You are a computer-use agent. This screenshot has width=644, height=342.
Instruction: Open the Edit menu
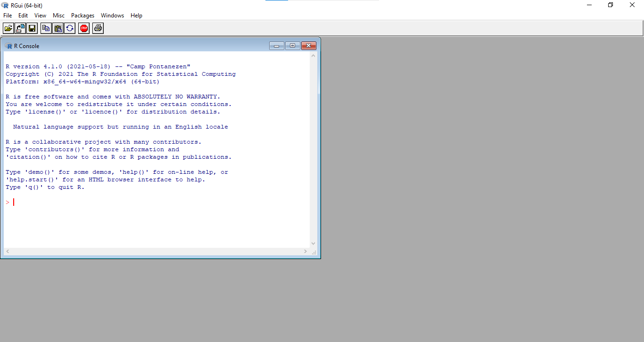click(x=23, y=16)
